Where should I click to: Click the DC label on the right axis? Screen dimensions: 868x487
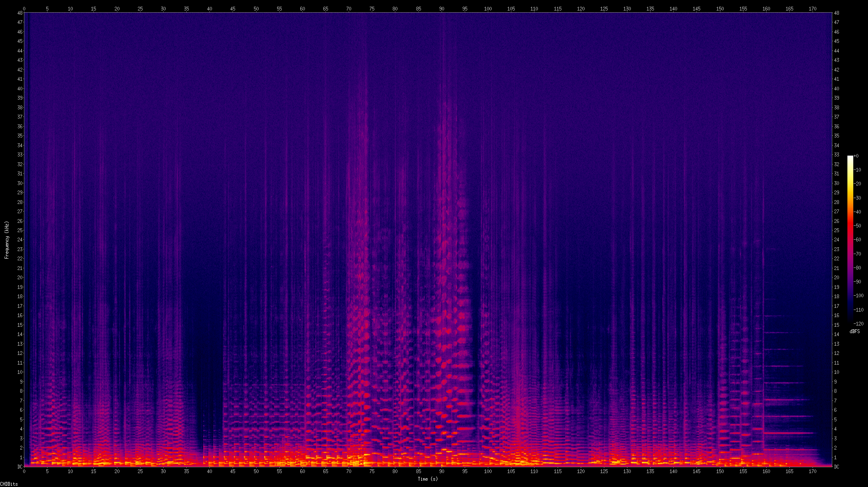[x=836, y=467]
